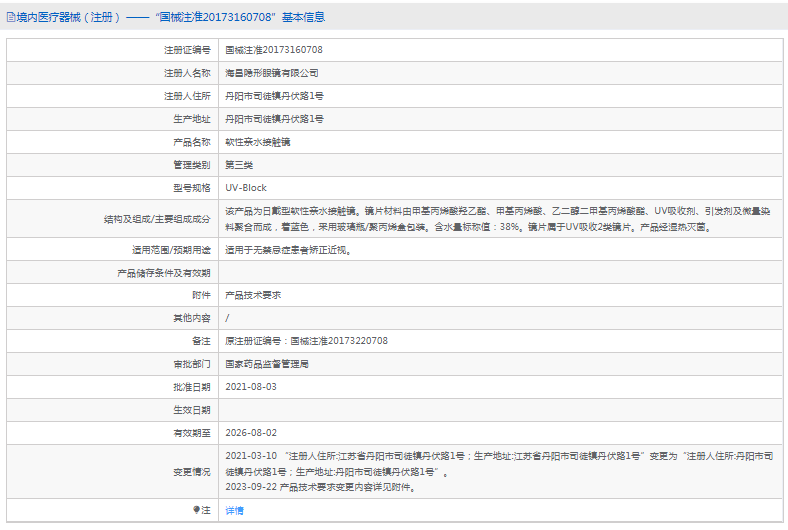Click the 适用范围/预期用途 row label
The width and height of the screenshot is (788, 530).
point(171,250)
